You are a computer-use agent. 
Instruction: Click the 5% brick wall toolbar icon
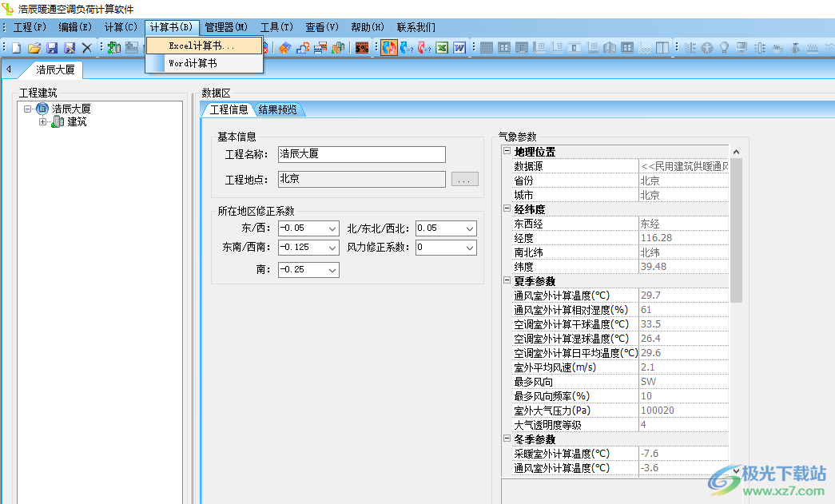coord(362,48)
